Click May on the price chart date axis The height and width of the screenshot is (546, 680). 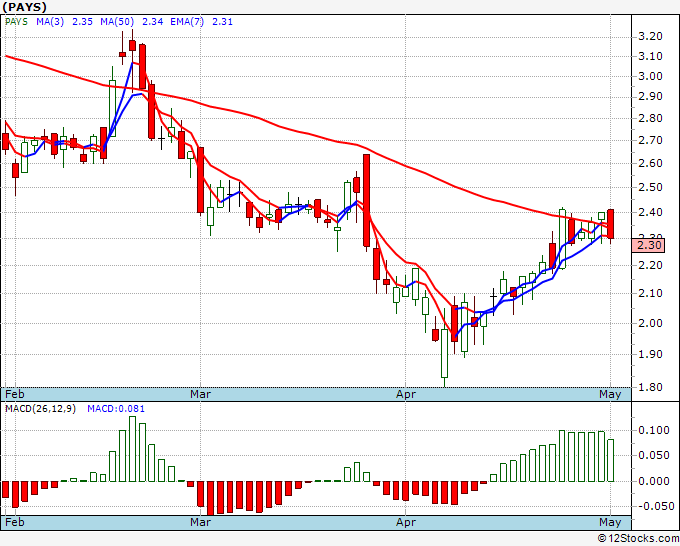point(610,394)
